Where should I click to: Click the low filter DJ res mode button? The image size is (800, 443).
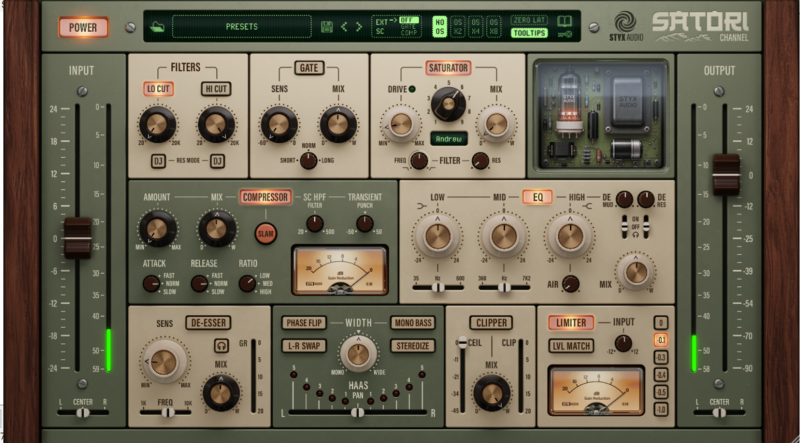[158, 161]
